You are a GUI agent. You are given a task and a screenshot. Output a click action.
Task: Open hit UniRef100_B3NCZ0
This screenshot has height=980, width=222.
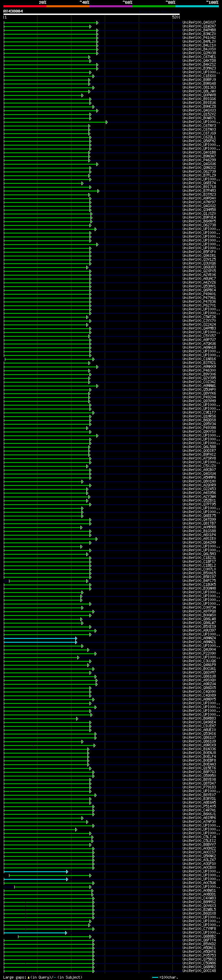(x=199, y=34)
